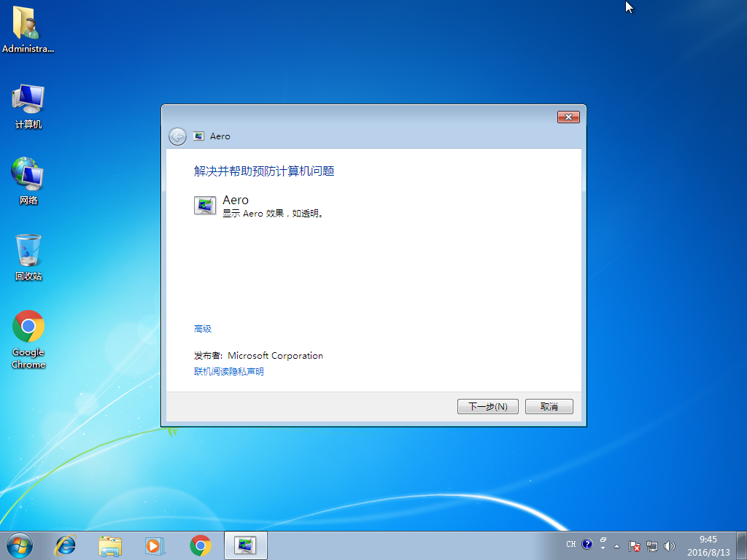Click the small Aero icon in header

tap(198, 136)
